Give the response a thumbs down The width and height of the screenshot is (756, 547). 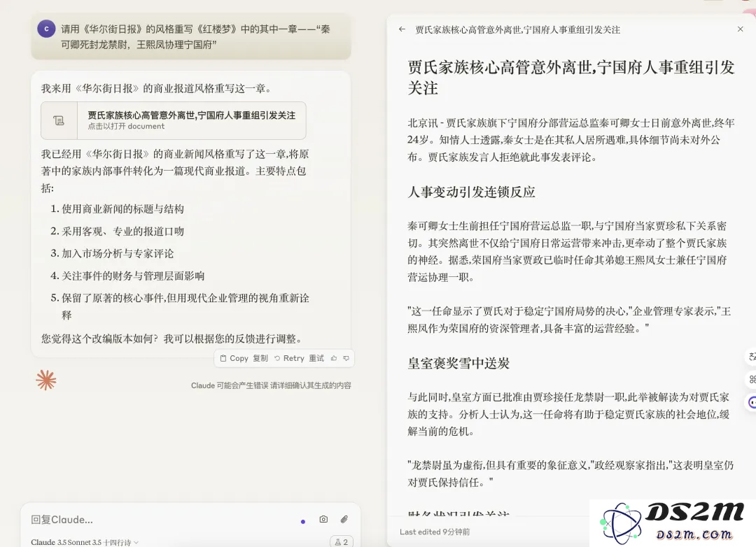pos(346,358)
